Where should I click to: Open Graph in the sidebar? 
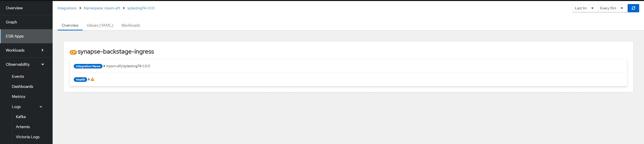click(12, 22)
